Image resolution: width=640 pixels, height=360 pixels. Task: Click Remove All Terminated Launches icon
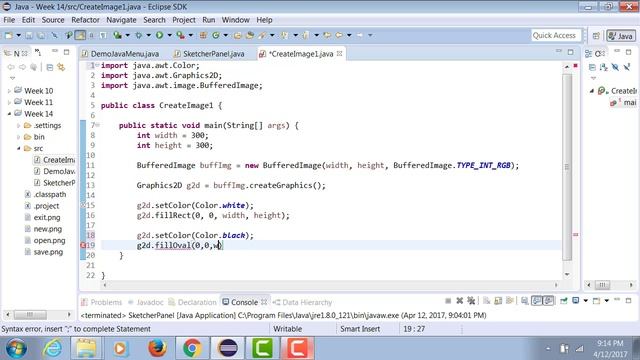pos(471,301)
